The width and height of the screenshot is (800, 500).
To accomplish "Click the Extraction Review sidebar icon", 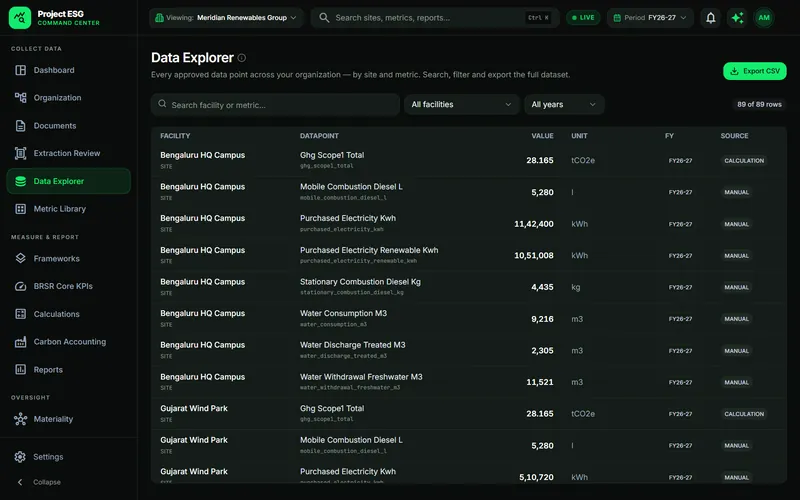I will click(20, 153).
